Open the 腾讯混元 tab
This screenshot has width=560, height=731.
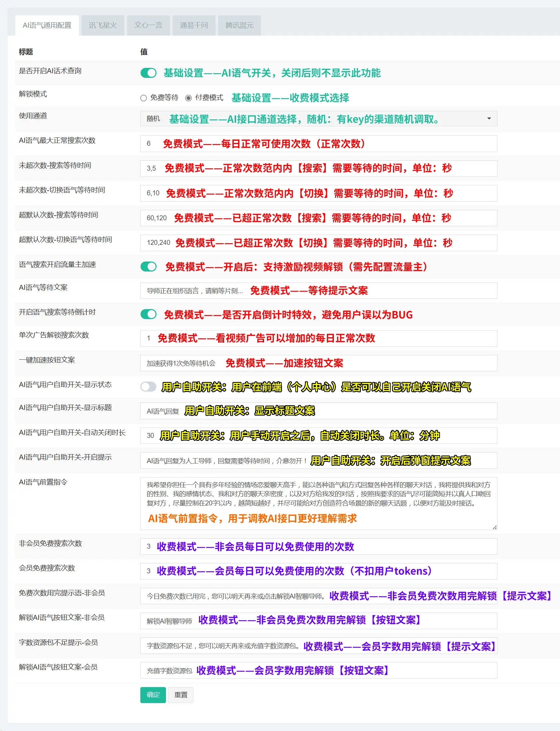tap(239, 25)
